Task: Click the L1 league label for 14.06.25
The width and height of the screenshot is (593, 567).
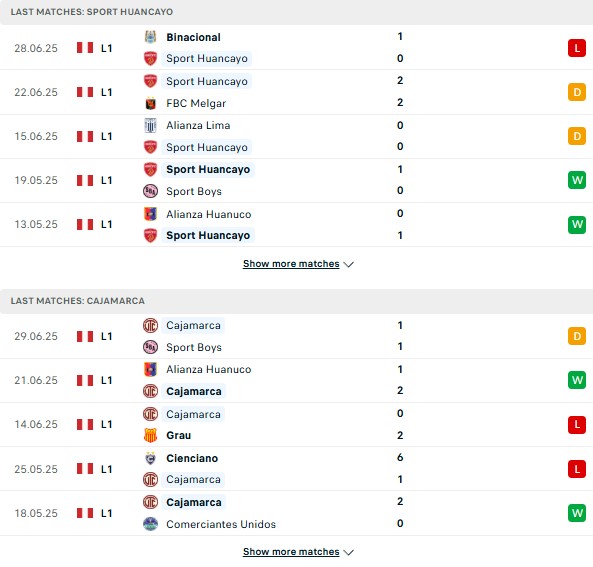Action: click(x=106, y=424)
